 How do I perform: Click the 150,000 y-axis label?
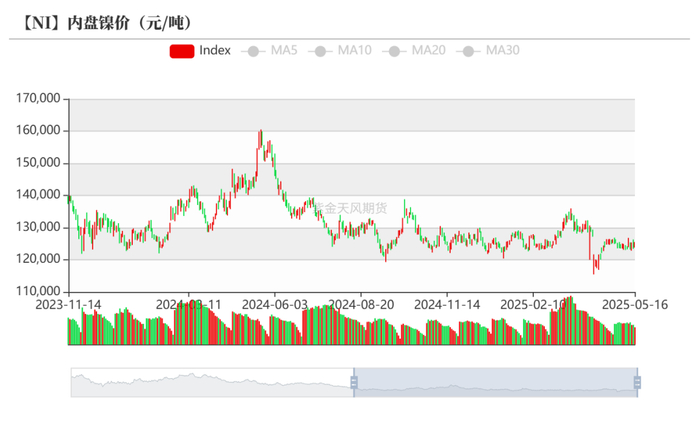point(38,162)
